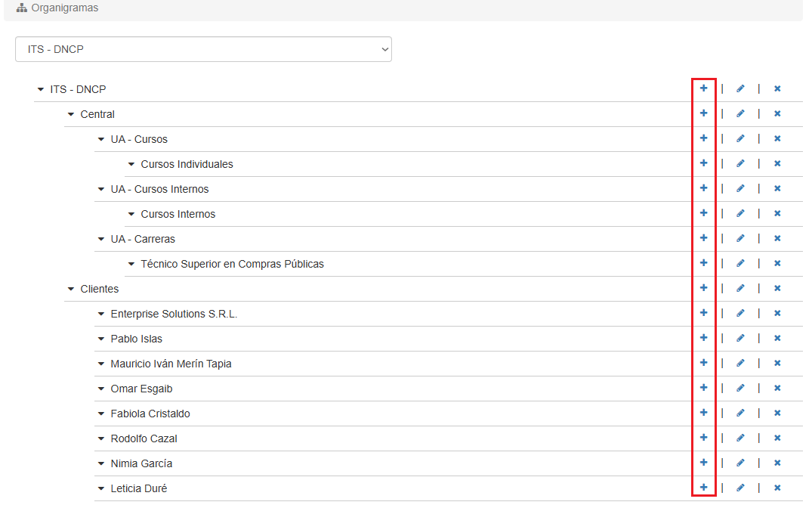
Task: Select the Fabiola Cristaldo tree item
Action: tap(150, 414)
